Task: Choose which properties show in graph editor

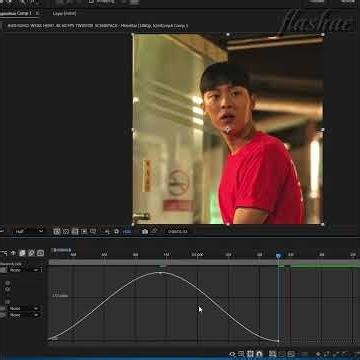Action: [x=232, y=354]
